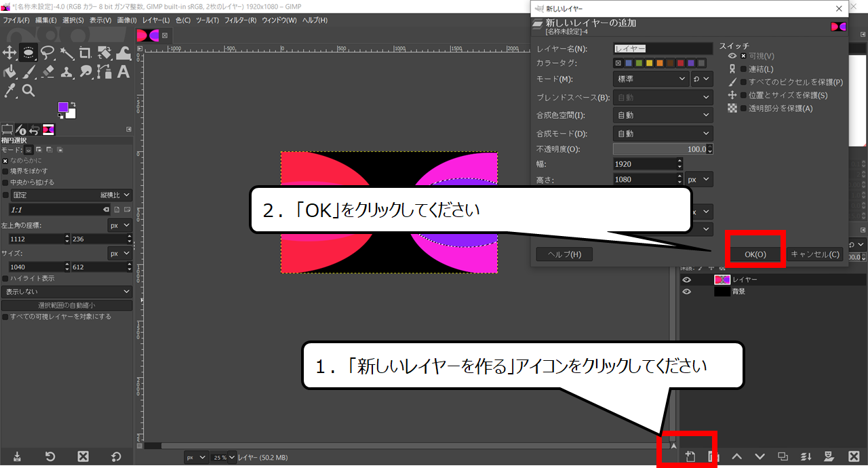This screenshot has width=868, height=468.
Task: Click the delete tool preset icon
Action: tap(83, 456)
